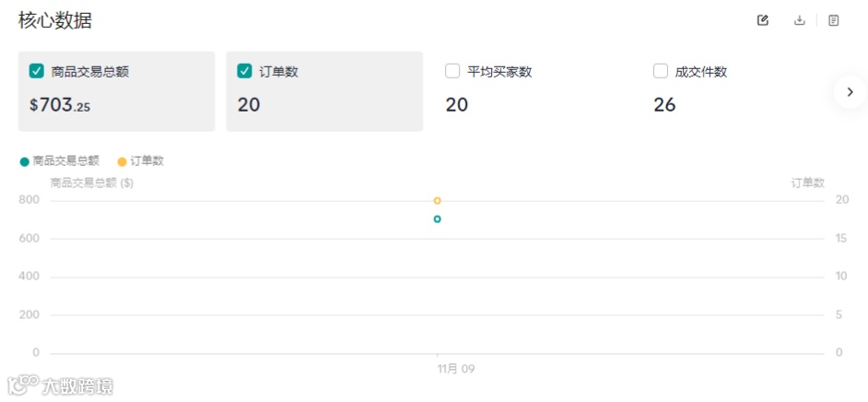This screenshot has height=402, width=868.
Task: Click the orange data point on chart
Action: (x=437, y=200)
